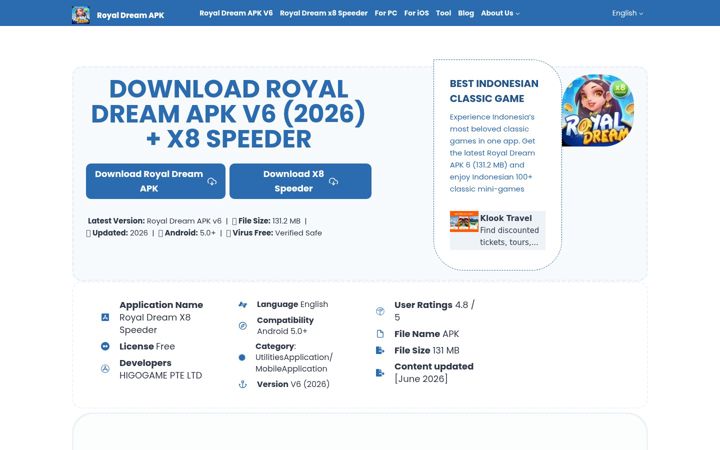Open the English language dropdown

point(627,13)
